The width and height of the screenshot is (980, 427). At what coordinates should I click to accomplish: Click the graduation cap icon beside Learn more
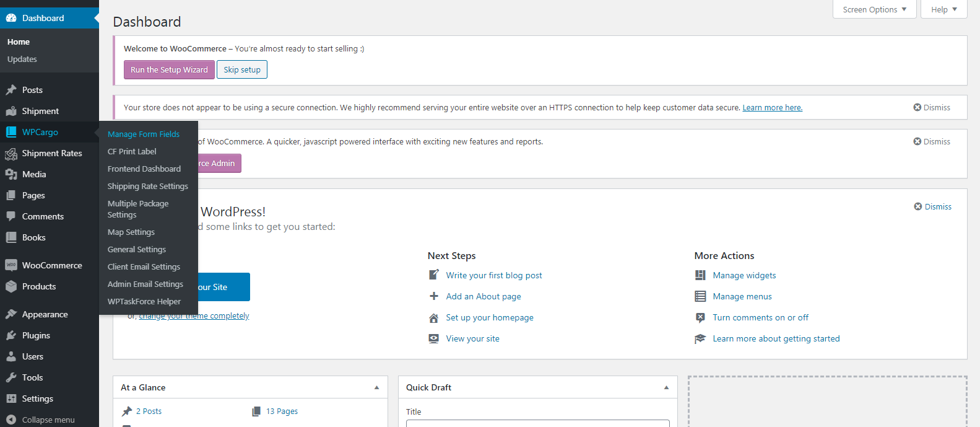700,338
